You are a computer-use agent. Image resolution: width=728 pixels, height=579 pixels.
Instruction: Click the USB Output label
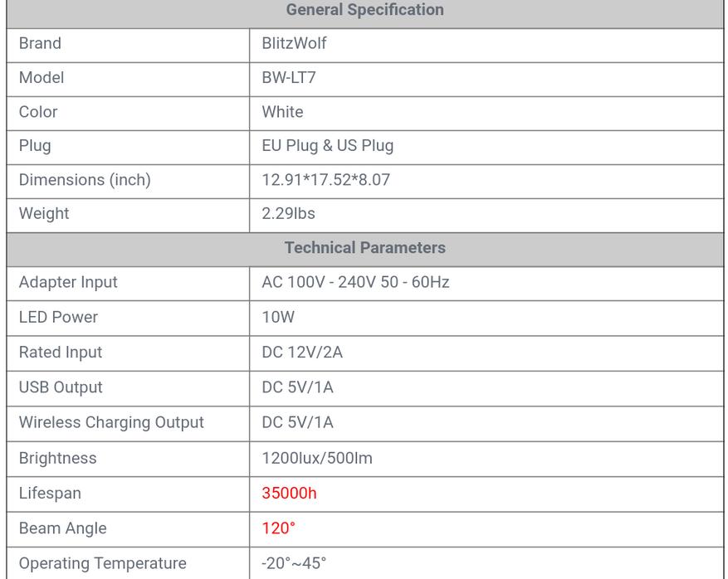tap(61, 387)
